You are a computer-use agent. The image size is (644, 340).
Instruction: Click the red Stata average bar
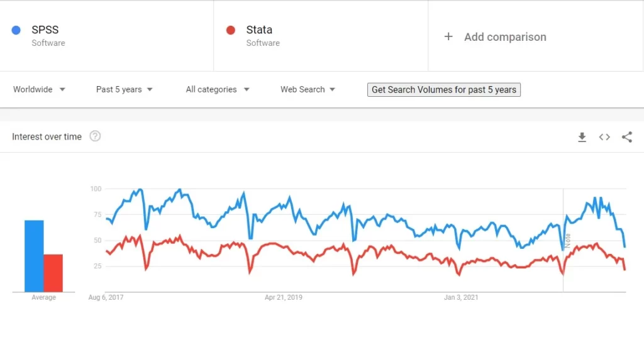coord(53,273)
